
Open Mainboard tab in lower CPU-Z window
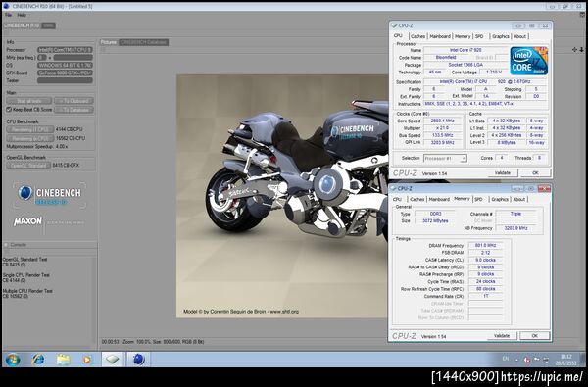439,199
